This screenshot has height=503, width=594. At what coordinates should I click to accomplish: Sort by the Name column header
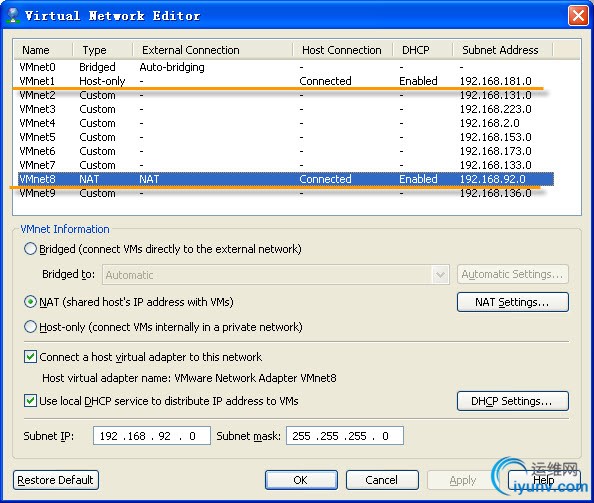point(43,50)
